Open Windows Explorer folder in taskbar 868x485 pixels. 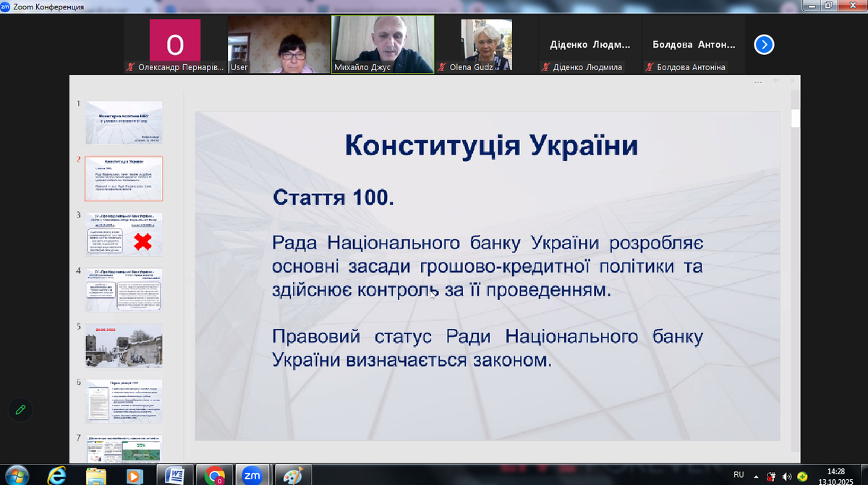pyautogui.click(x=95, y=476)
